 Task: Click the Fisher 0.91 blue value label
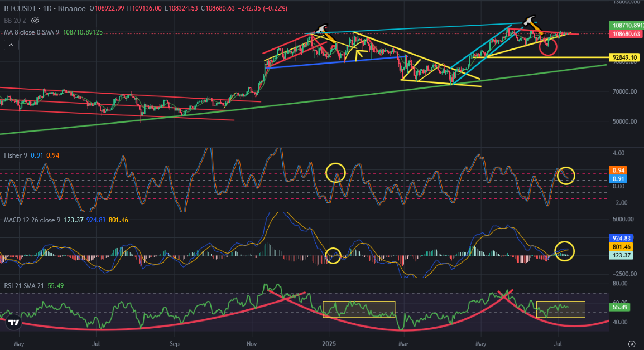[618, 179]
